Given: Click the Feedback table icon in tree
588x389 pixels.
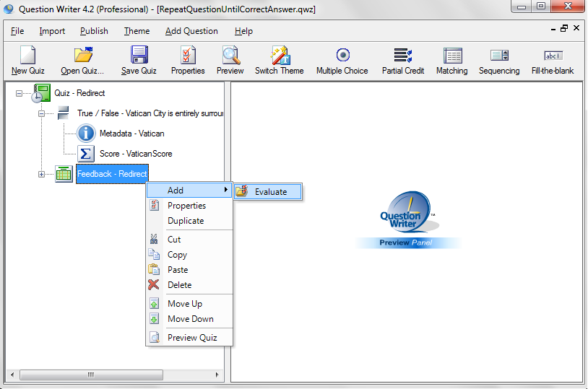Looking at the screenshot, I should [x=64, y=174].
